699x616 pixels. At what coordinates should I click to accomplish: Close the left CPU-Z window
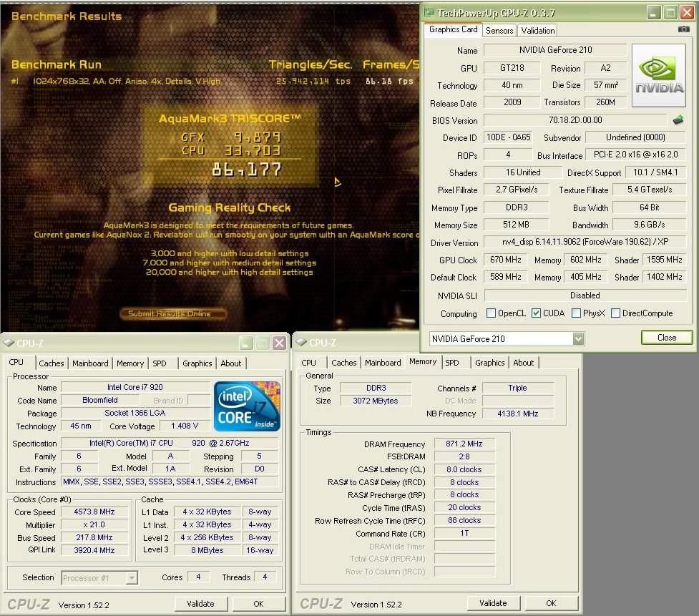click(x=280, y=343)
